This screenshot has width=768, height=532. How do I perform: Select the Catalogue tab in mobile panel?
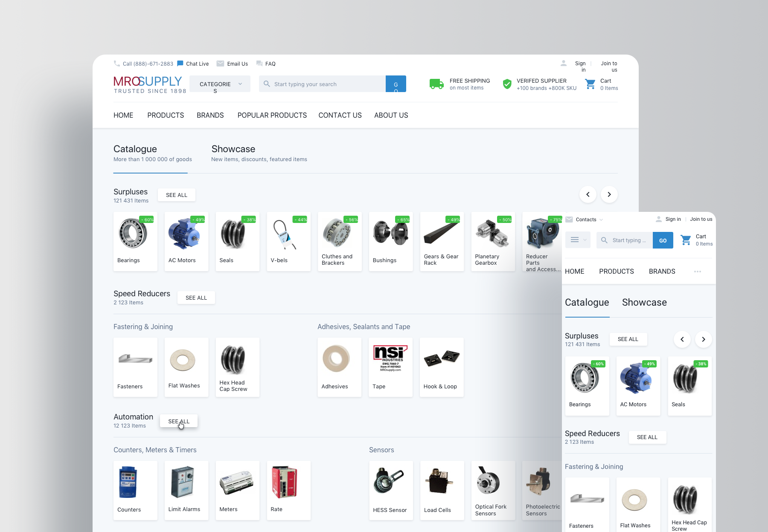click(x=587, y=303)
